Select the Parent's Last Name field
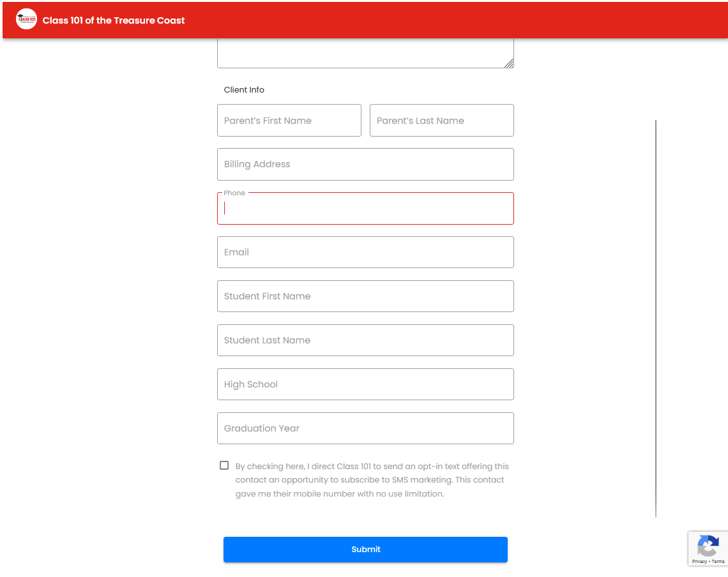This screenshot has height=577, width=728. click(x=441, y=121)
